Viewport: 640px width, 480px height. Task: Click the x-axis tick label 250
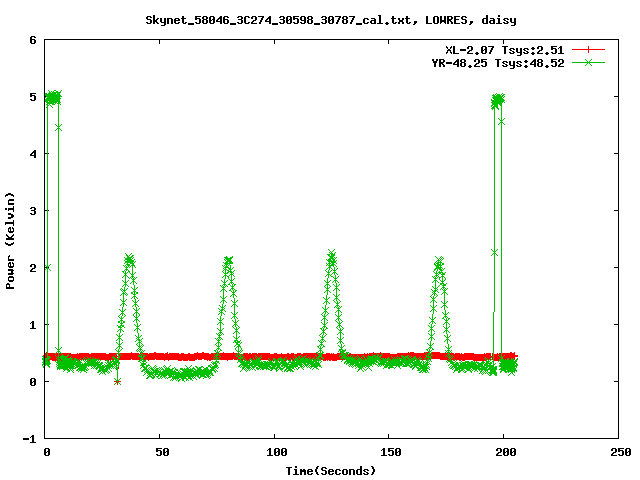pyautogui.click(x=621, y=452)
